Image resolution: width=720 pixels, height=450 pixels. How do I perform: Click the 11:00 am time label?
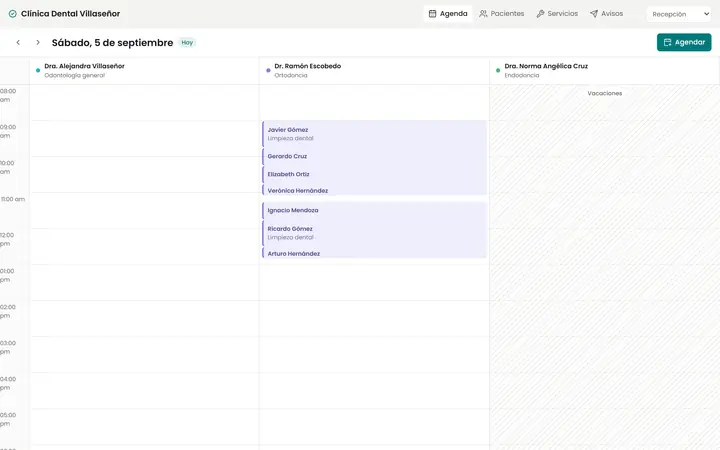13,199
